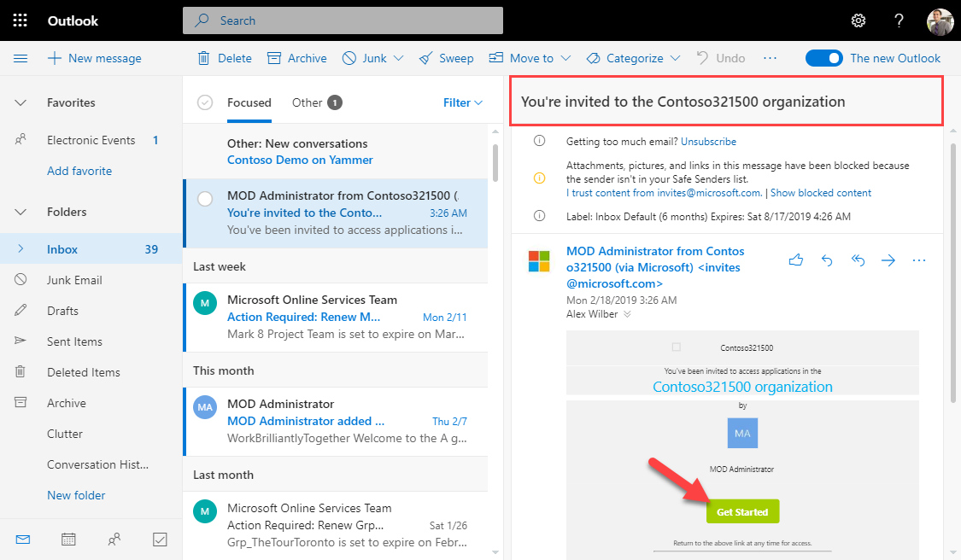Expand the Categorize dropdown arrow
961x560 pixels.
pyautogui.click(x=676, y=58)
